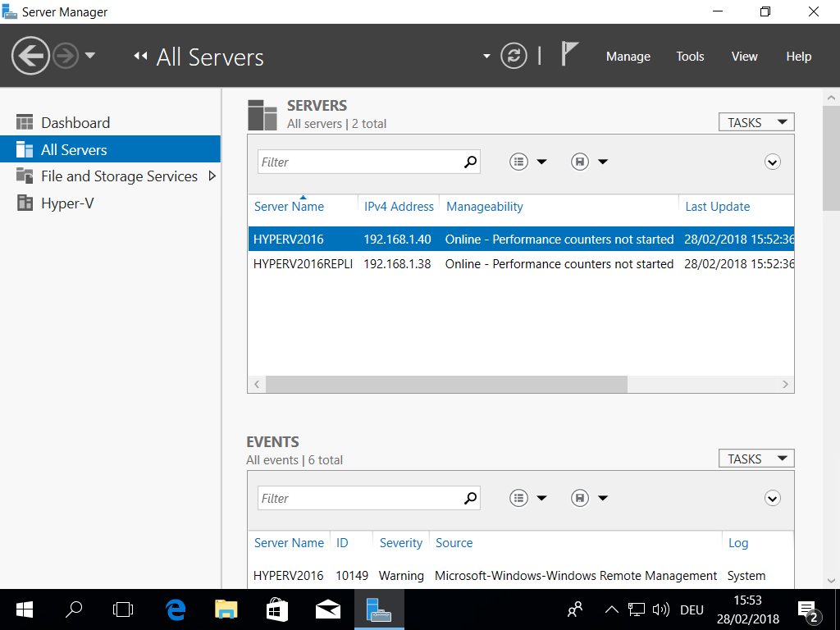Click the save query icon beside the Events filter

pos(579,498)
